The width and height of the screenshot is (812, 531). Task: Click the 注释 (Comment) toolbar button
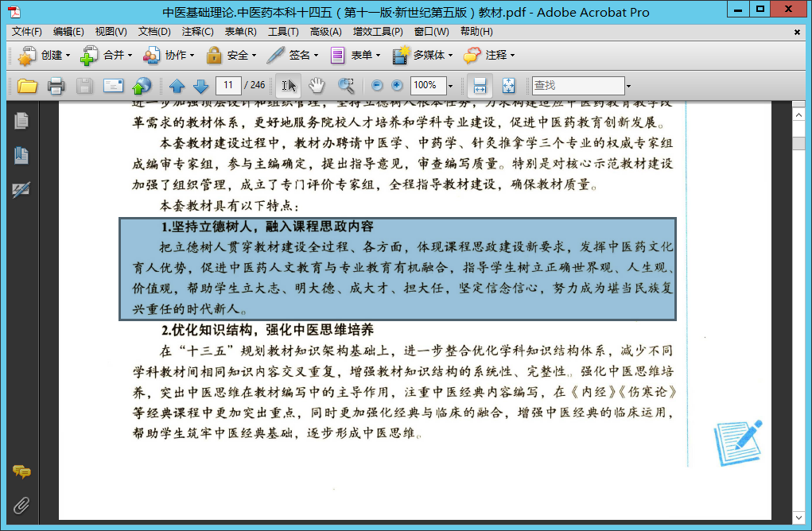click(488, 56)
